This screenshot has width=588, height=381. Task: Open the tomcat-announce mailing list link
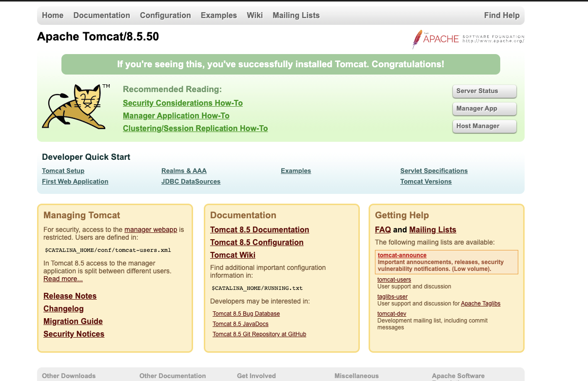(402, 255)
